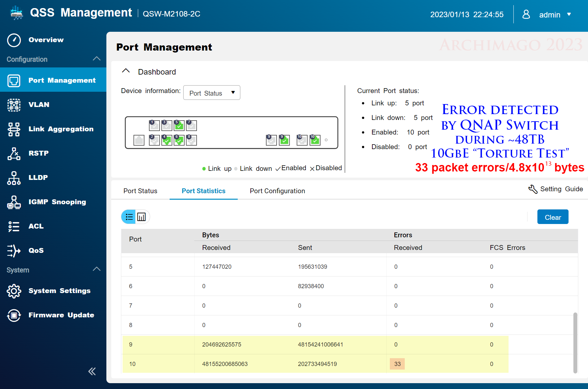588x389 pixels.
Task: Collapse the sidebar with double chevron
Action: coord(92,371)
